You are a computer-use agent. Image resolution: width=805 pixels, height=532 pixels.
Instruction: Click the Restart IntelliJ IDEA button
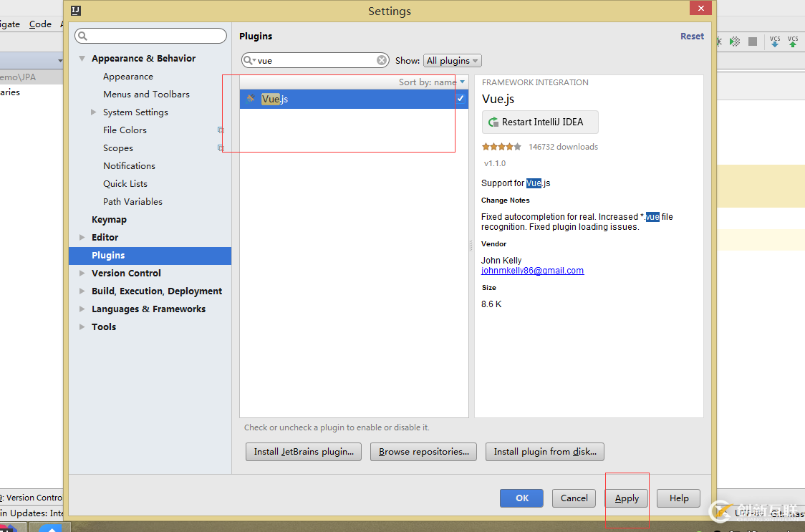(x=540, y=122)
